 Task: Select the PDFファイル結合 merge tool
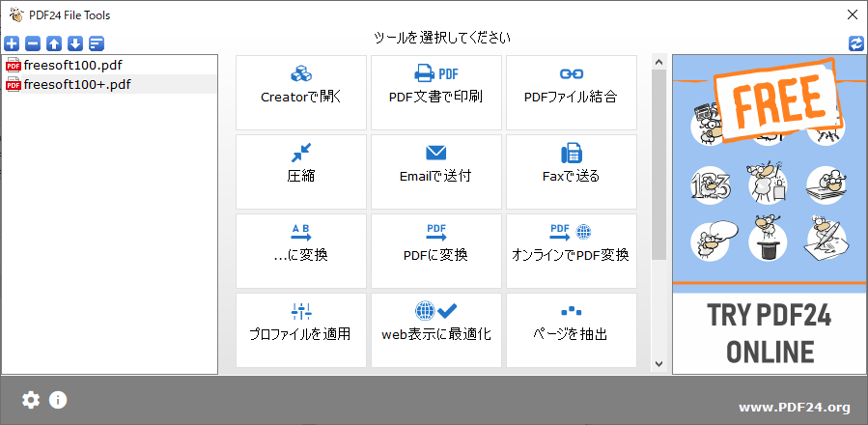572,93
